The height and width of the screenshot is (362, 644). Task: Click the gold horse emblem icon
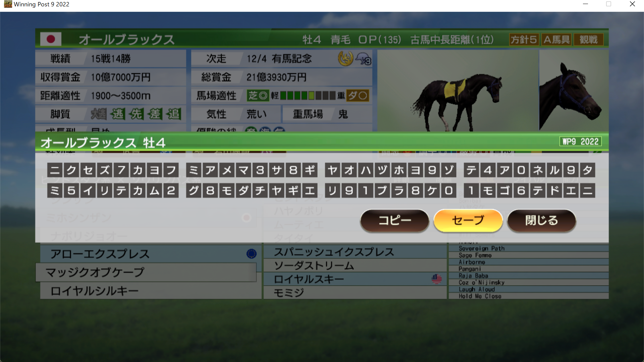click(x=345, y=59)
